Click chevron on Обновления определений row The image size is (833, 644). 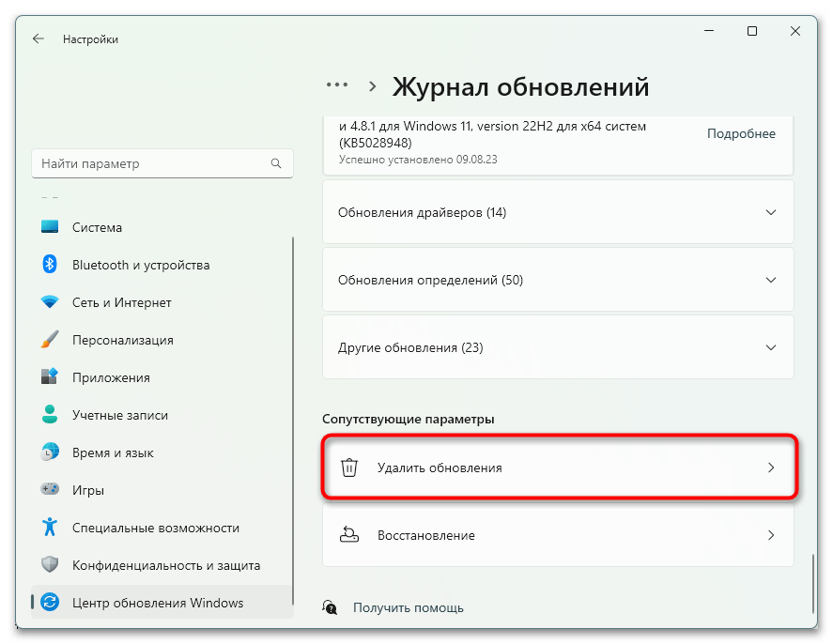[771, 280]
